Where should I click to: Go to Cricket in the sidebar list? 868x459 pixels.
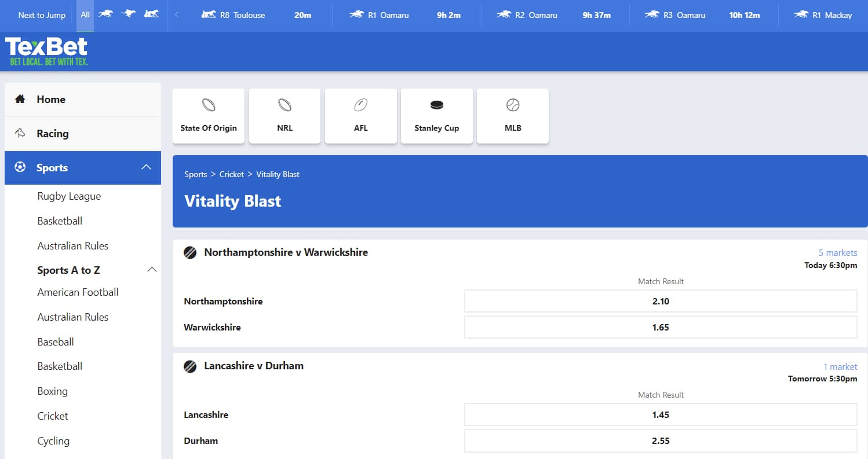(53, 416)
